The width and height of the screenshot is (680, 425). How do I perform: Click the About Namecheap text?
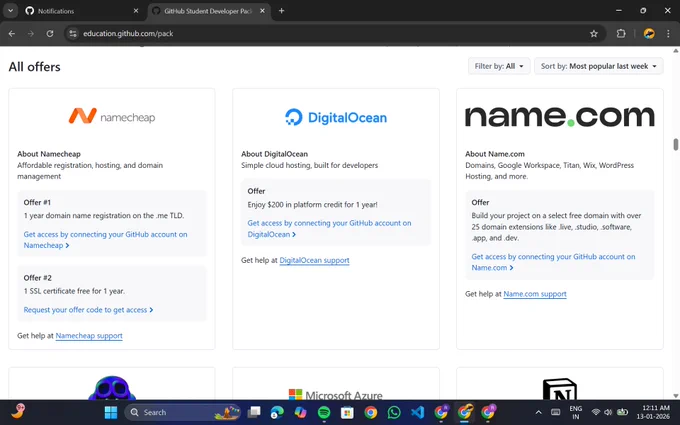(x=49, y=154)
